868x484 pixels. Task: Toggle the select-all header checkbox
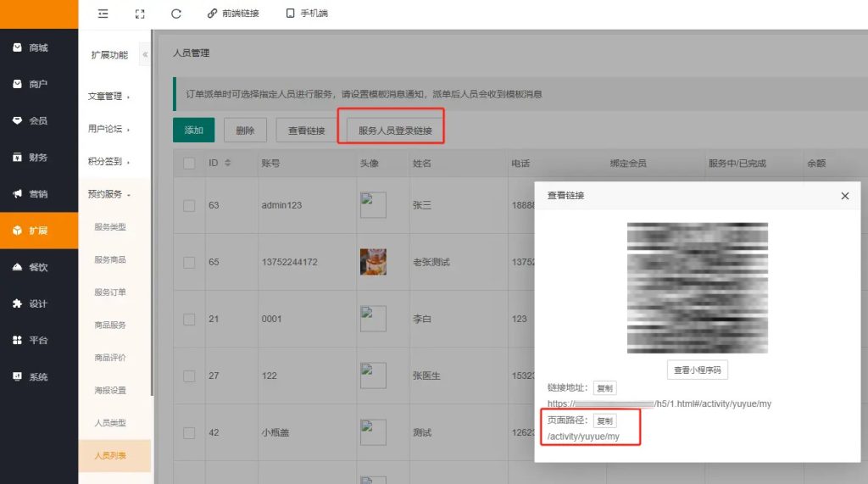(x=189, y=164)
